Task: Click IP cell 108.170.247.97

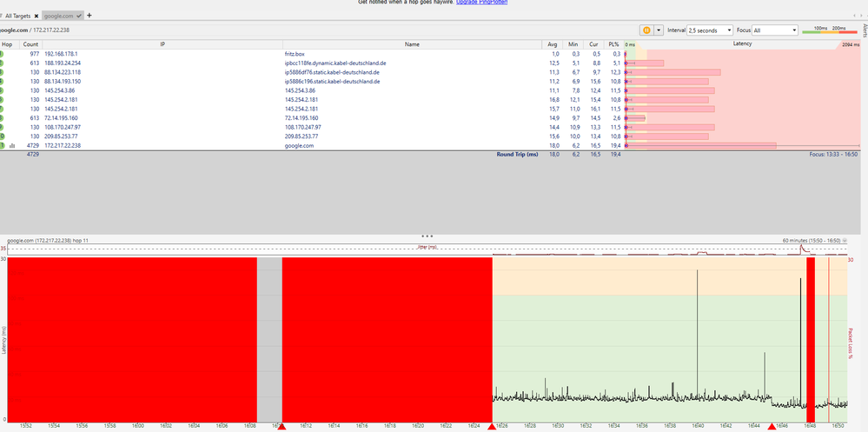Action: [x=63, y=127]
